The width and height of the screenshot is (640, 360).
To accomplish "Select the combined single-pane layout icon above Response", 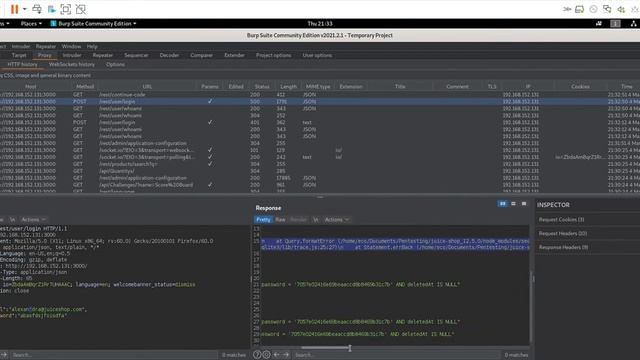I will (524, 204).
